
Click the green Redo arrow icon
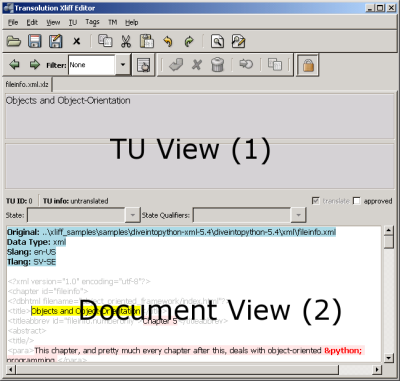pyautogui.click(x=189, y=41)
